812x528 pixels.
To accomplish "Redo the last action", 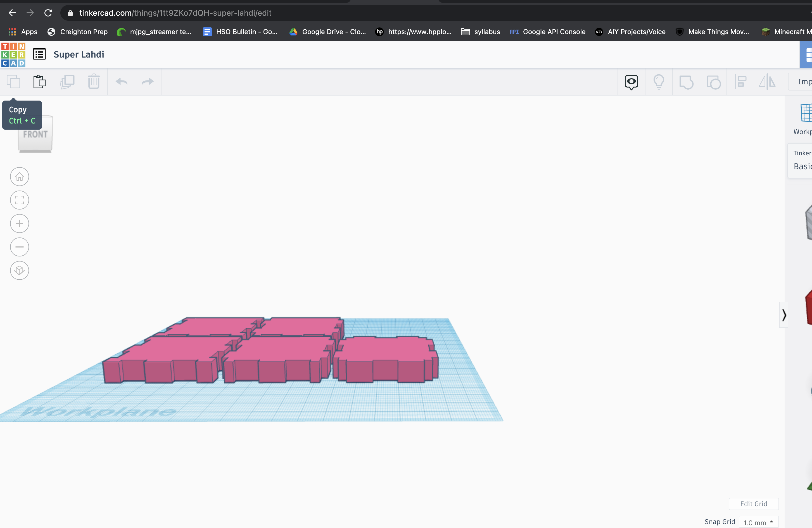I will (148, 82).
